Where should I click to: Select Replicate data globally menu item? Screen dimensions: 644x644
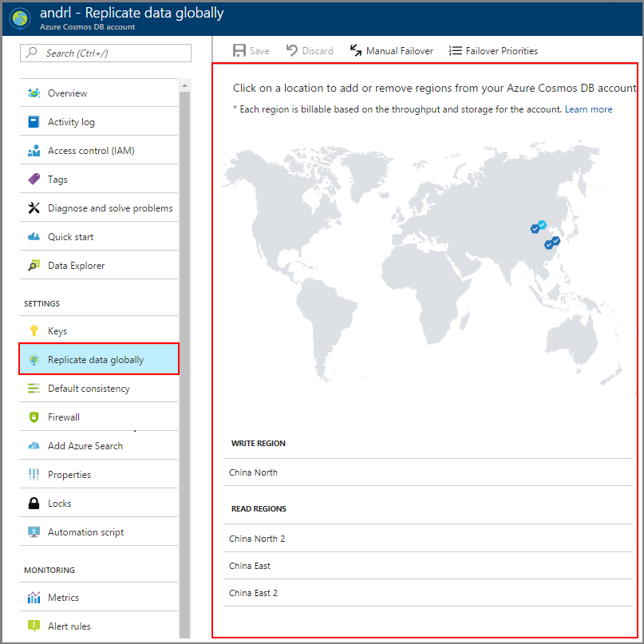96,360
